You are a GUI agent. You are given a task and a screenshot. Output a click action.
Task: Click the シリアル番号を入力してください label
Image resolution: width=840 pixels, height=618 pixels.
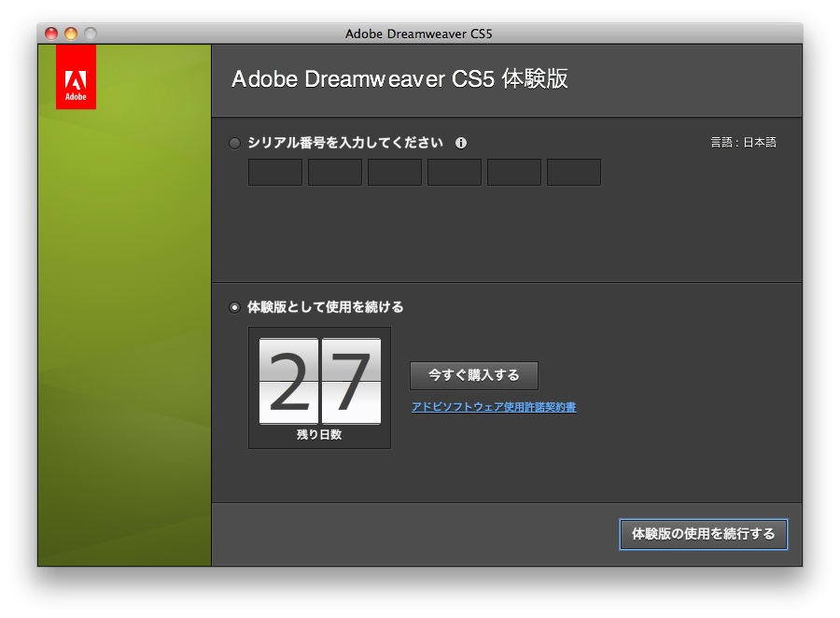(x=345, y=143)
